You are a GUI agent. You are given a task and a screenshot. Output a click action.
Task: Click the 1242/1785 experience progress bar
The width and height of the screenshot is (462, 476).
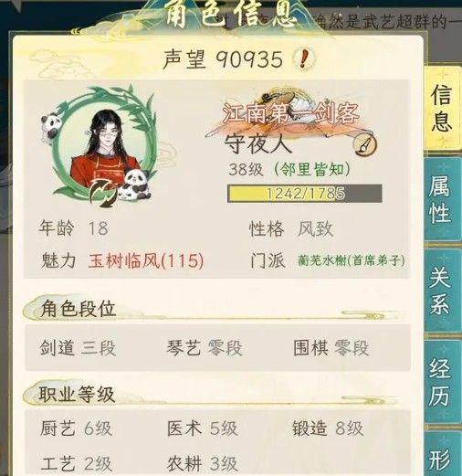[x=305, y=193]
